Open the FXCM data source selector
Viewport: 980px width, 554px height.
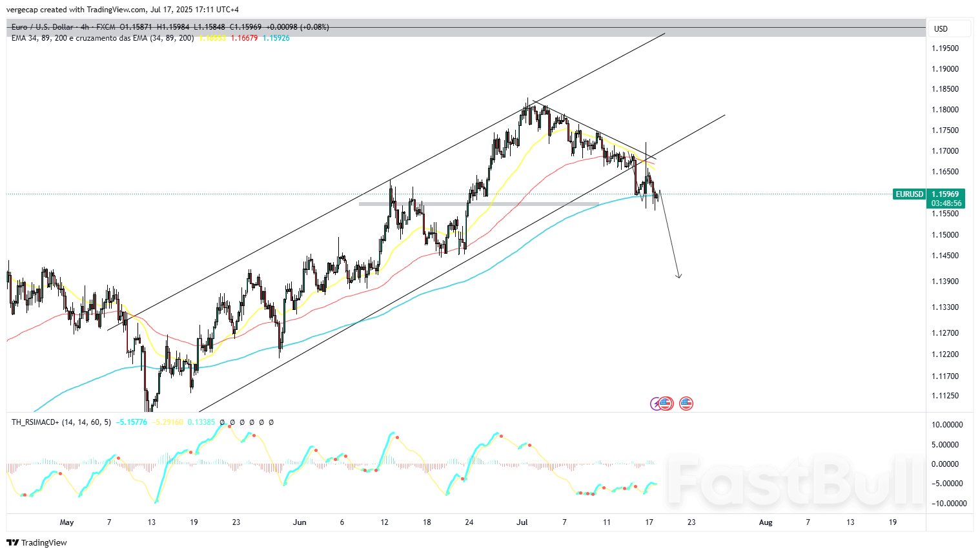(105, 27)
